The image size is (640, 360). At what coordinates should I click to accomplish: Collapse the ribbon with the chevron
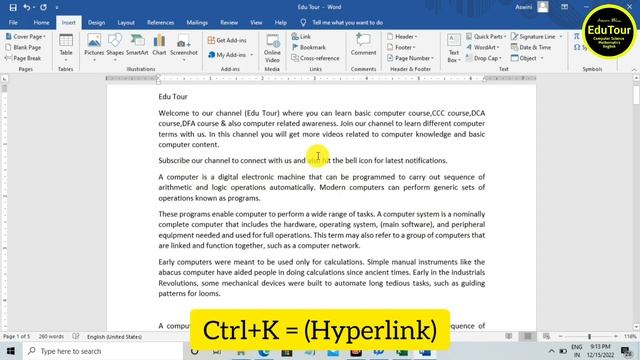[x=634, y=70]
